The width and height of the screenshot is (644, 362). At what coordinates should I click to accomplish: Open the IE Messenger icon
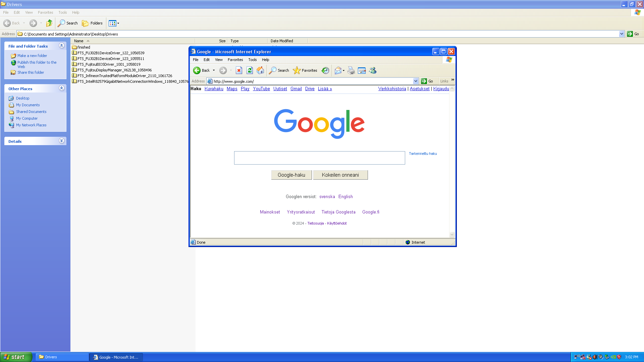click(x=373, y=70)
